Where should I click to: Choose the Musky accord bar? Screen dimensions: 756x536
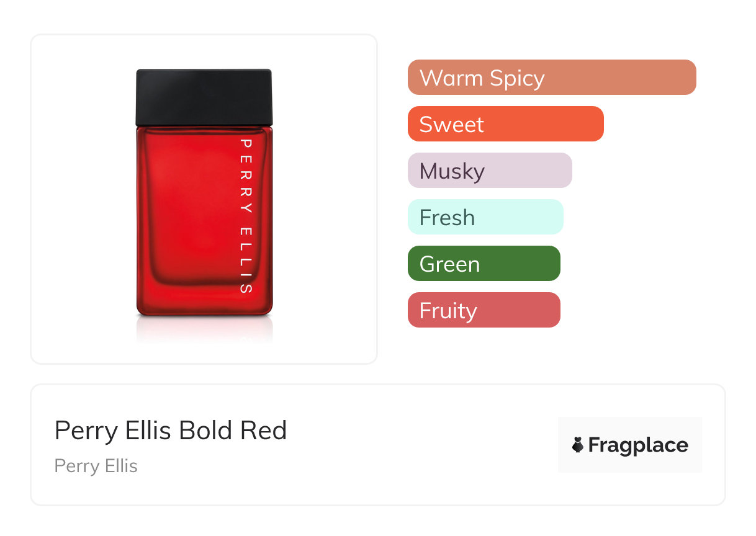point(489,171)
